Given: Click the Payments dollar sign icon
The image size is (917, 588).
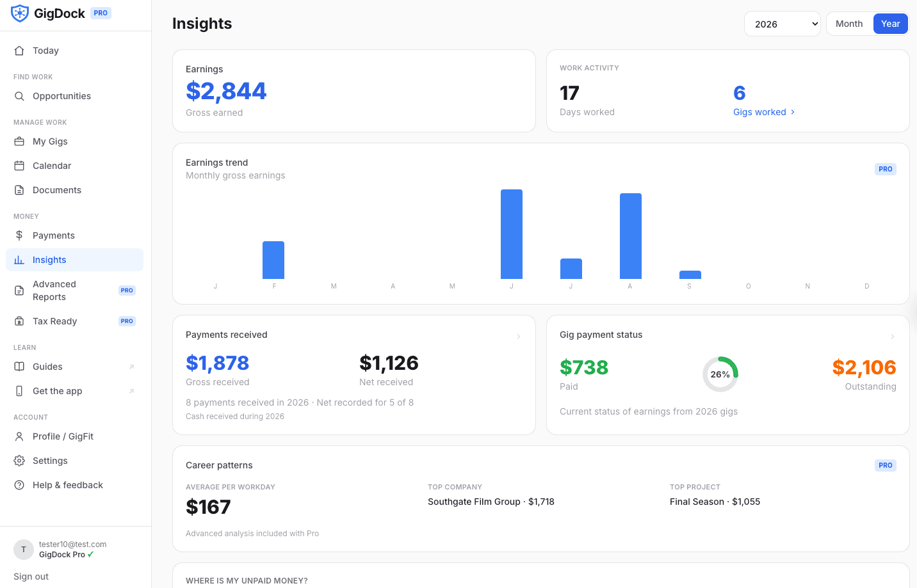Looking at the screenshot, I should pos(19,235).
